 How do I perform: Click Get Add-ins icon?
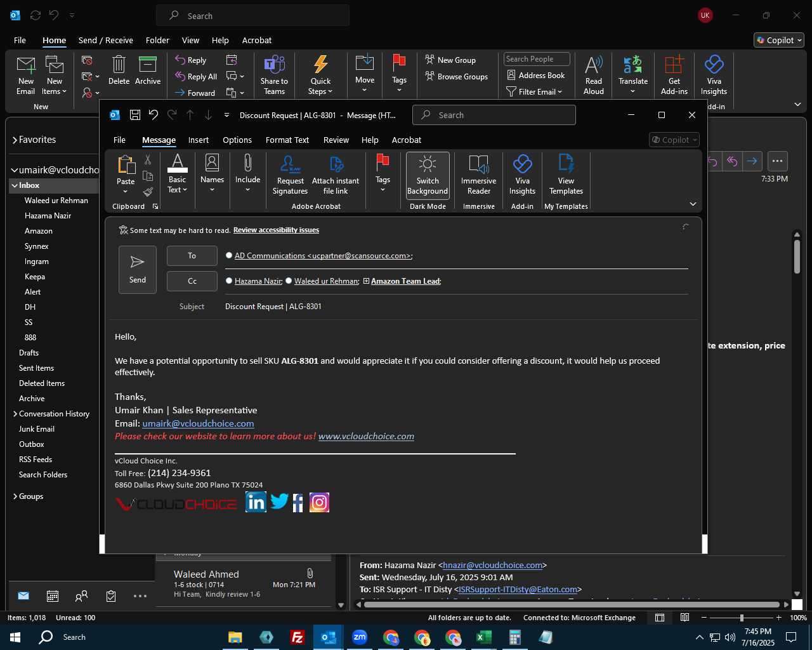coord(674,76)
